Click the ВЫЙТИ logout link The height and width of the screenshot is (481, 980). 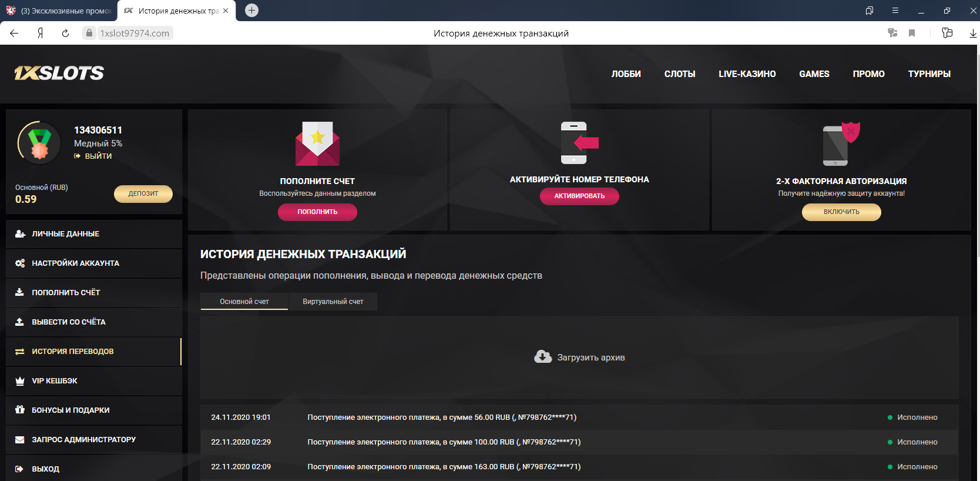93,156
